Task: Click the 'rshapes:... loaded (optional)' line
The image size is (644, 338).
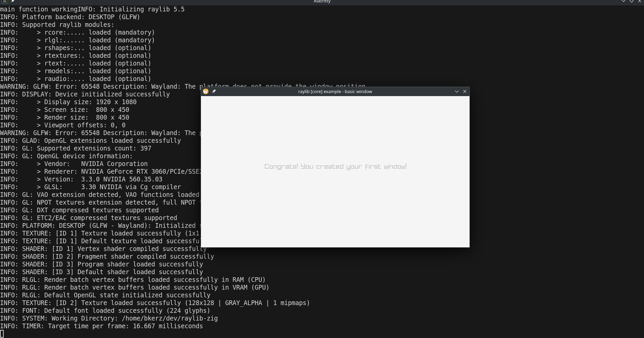Action: (76, 48)
